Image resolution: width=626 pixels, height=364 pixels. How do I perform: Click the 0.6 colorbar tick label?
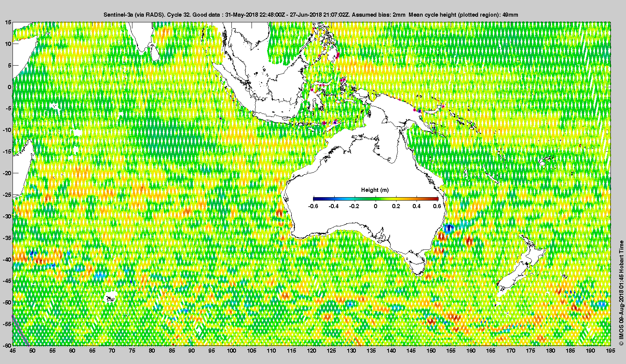point(437,206)
